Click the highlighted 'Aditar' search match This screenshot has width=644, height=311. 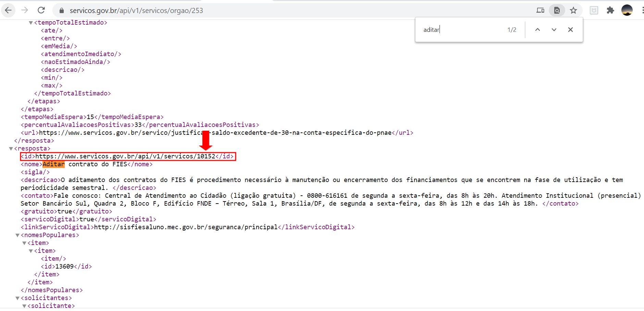pyautogui.click(x=53, y=164)
